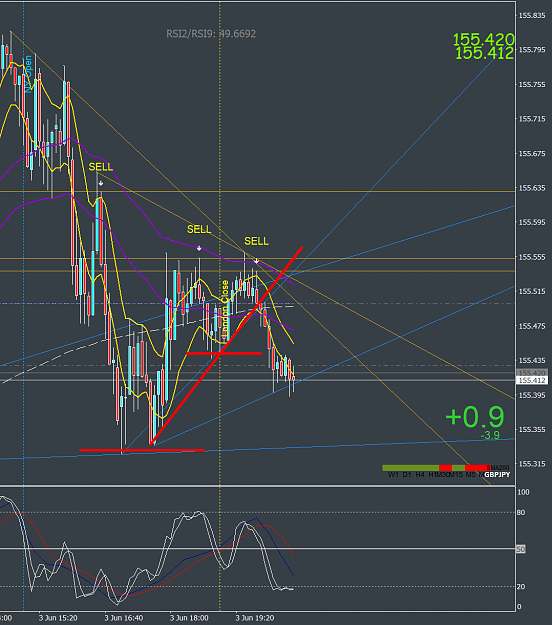Screen dimensions: 552x625
Task: Select the large green 155.412 price label
Action: 484,53
